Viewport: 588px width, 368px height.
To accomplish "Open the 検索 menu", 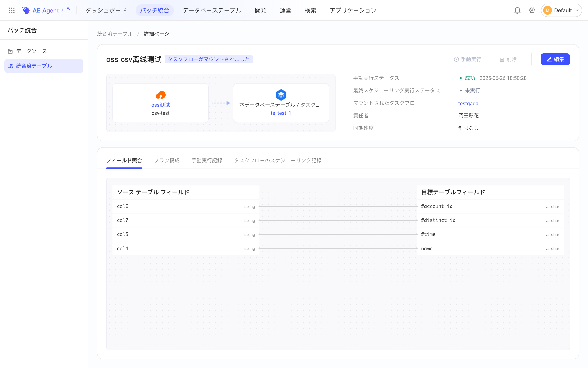I will (311, 10).
